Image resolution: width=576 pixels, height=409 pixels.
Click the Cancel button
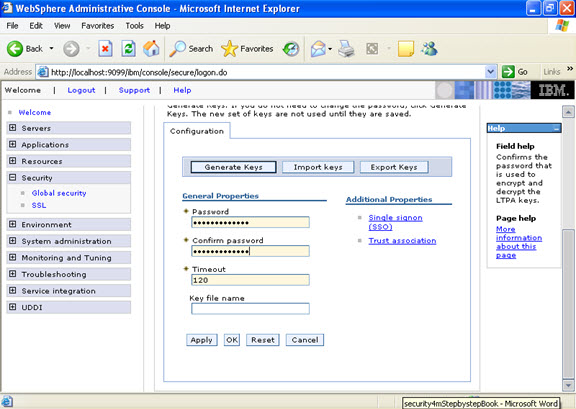coord(305,340)
